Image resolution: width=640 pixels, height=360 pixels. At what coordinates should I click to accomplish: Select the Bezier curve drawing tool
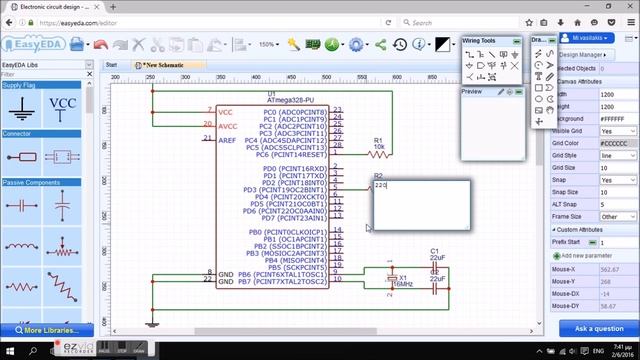coord(550,54)
